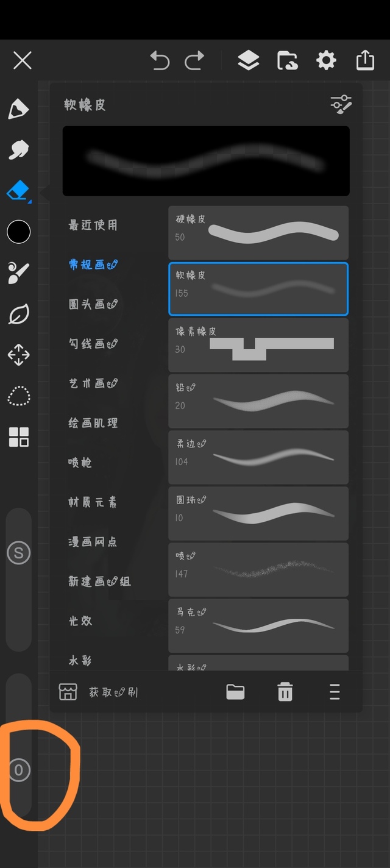Open the black color swatch
This screenshot has width=390, height=868.
[18, 232]
